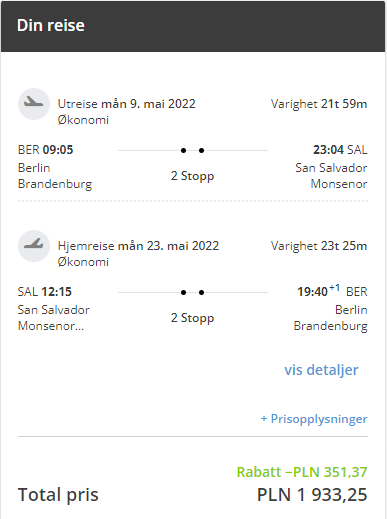Click the BER 09:05 departure time

coord(45,150)
